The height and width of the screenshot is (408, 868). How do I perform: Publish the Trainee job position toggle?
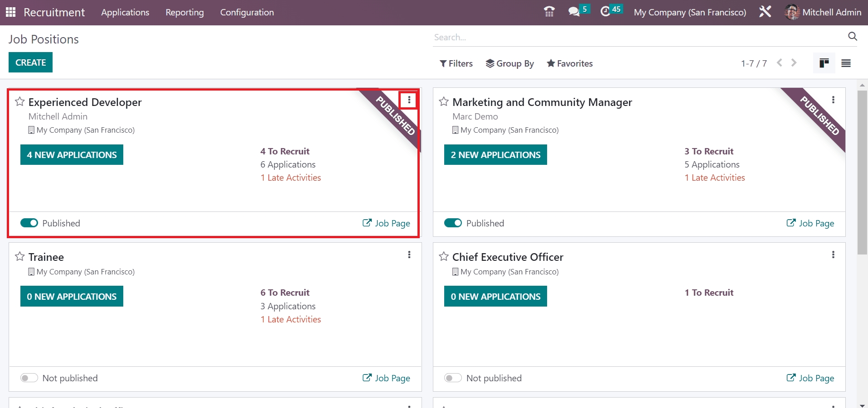29,378
